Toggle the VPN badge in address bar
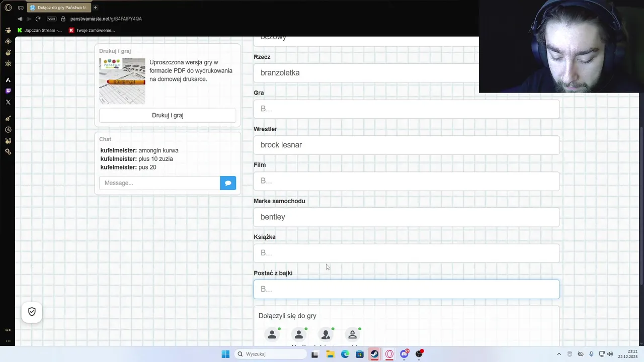 pyautogui.click(x=51, y=19)
